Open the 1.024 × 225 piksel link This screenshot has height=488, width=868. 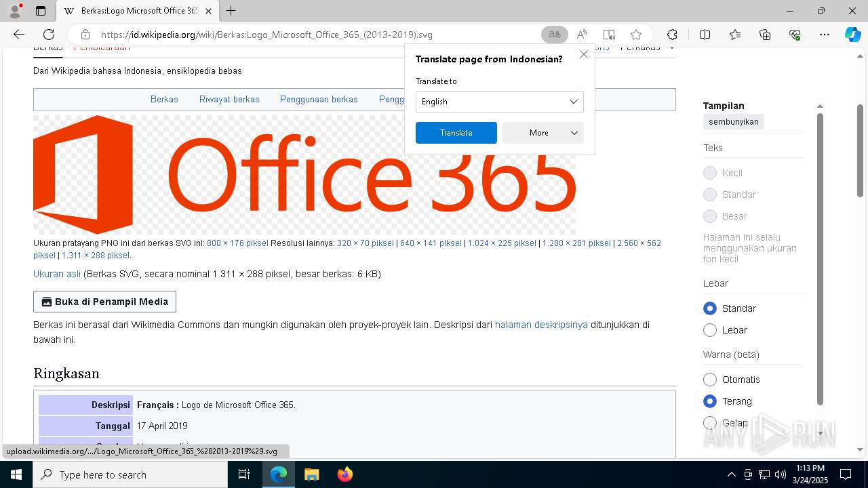[502, 243]
